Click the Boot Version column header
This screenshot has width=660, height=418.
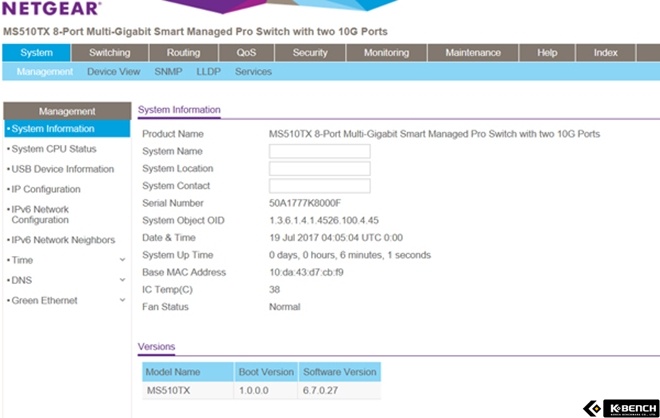(266, 372)
